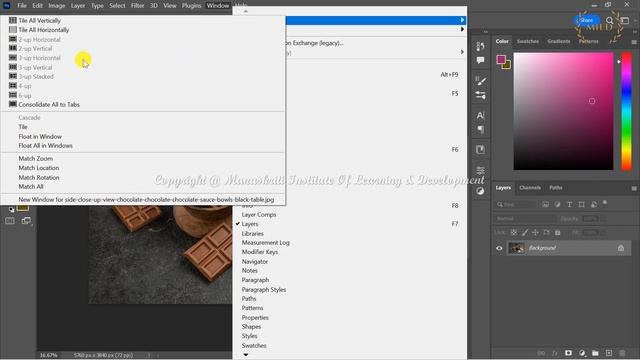The image size is (640, 360).
Task: Create a new layer icon
Action: pos(609,353)
